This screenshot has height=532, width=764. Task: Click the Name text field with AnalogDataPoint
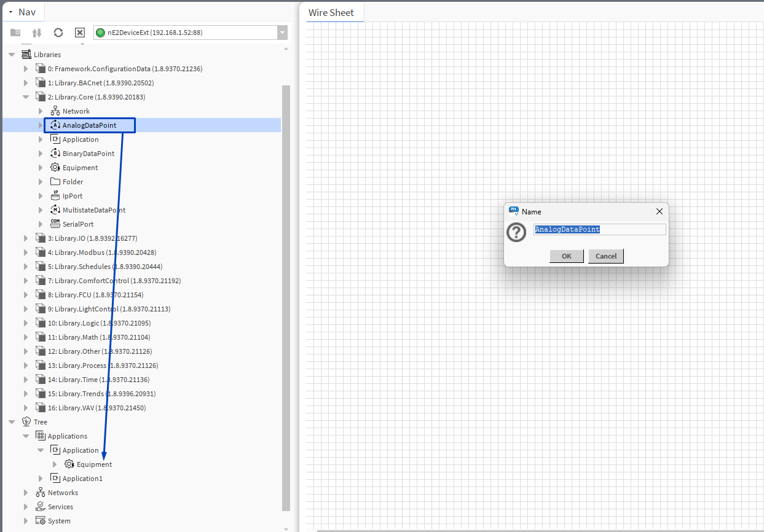click(599, 229)
